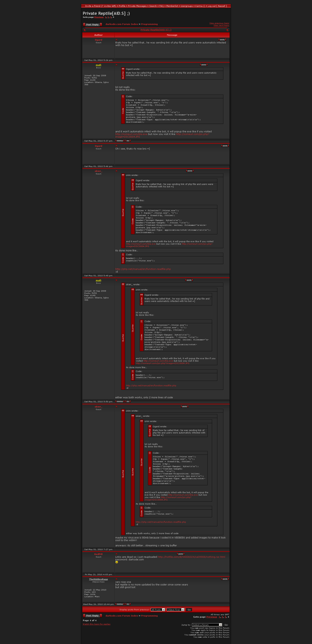Viewport: 312px width, 644px height.
Task: Click Profile button under mafi's 5:37 pm post
Action: pos(120,141)
